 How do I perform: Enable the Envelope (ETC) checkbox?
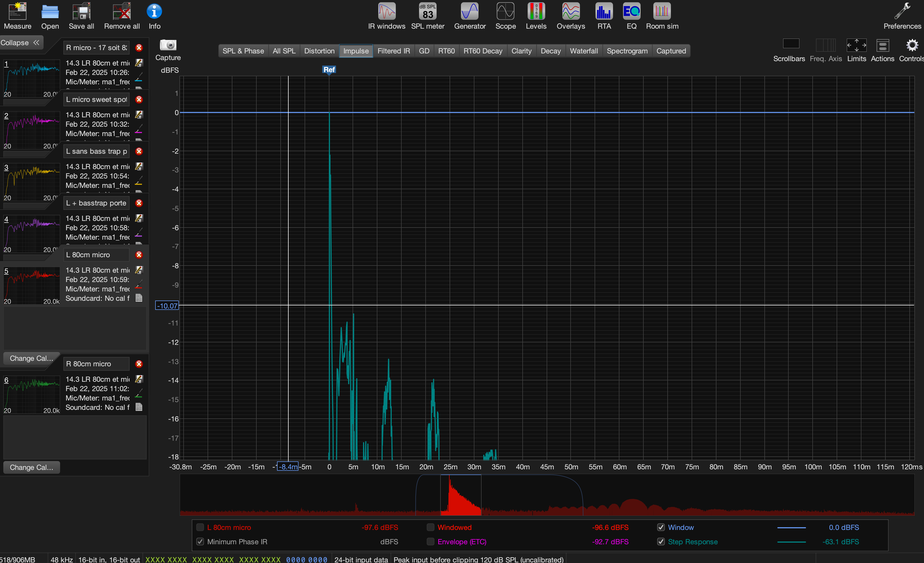coord(431,542)
